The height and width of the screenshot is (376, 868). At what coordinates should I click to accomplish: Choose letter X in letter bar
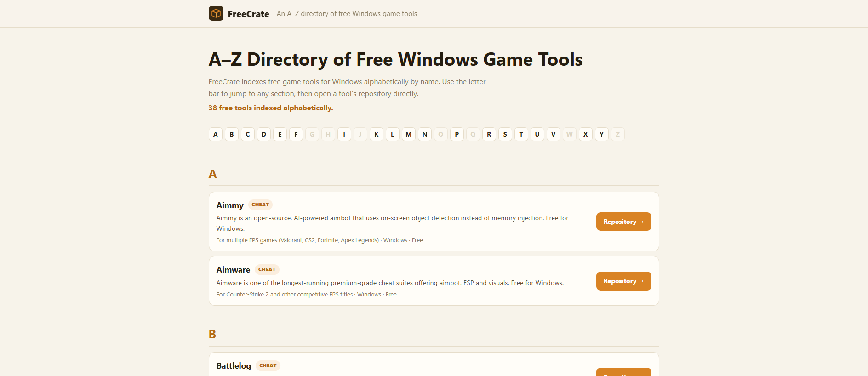[x=586, y=134]
